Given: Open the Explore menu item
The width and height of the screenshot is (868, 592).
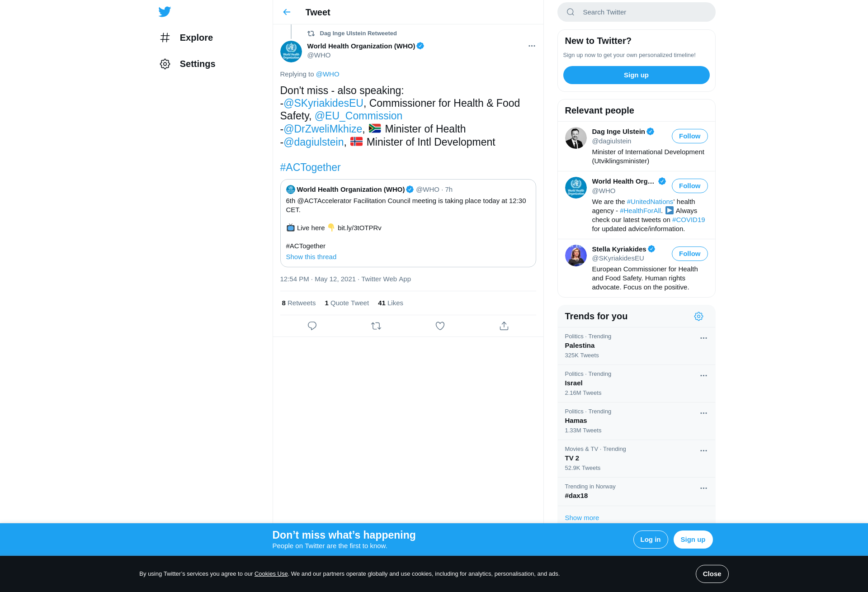Looking at the screenshot, I should click(186, 38).
